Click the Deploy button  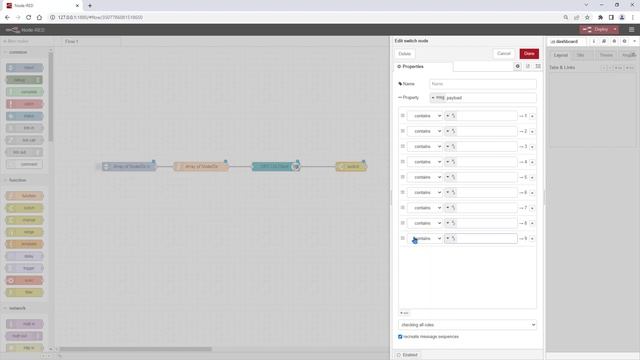596,29
